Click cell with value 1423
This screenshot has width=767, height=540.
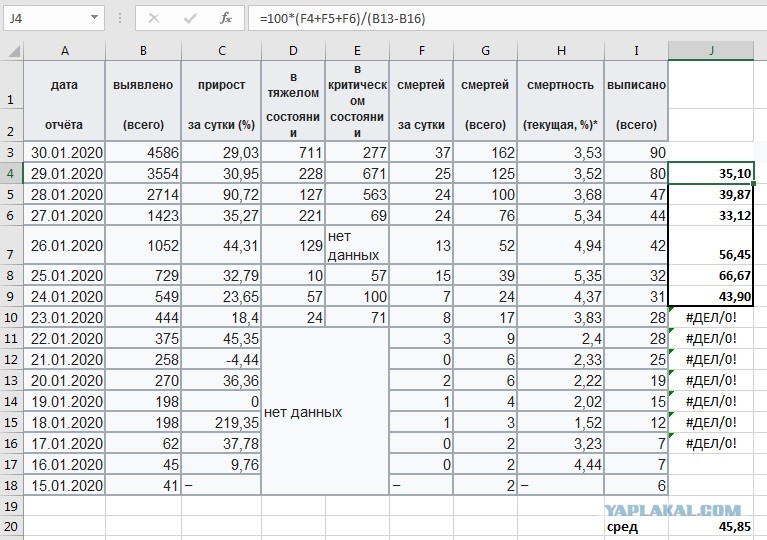point(143,215)
